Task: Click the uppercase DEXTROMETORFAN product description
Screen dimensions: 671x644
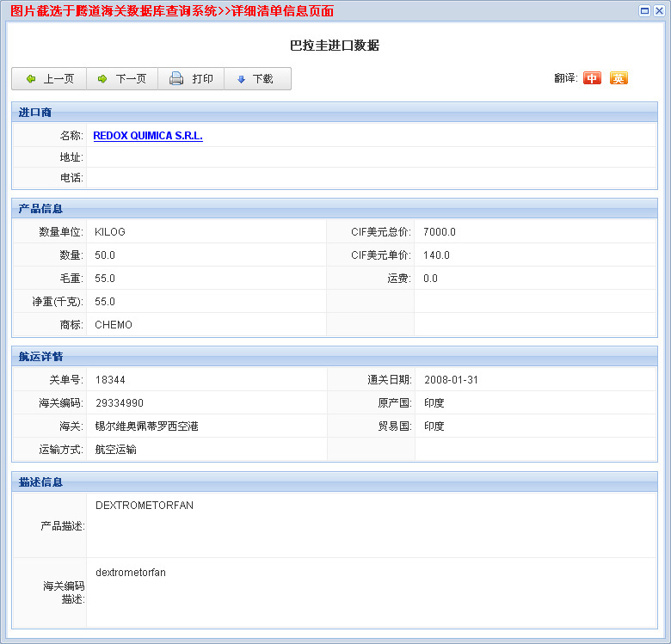Action: pos(145,506)
